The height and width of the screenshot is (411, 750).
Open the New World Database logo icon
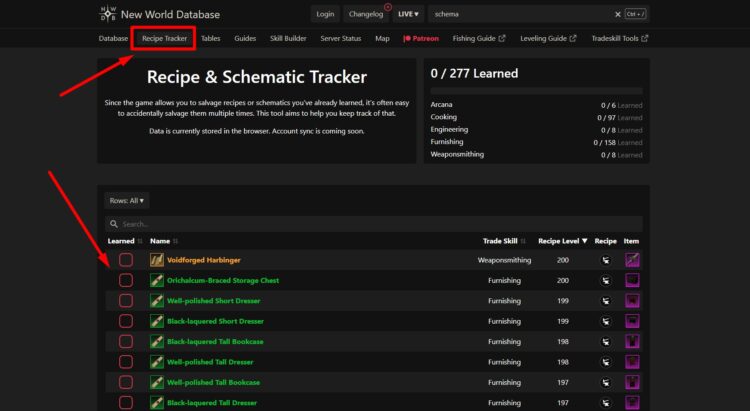pyautogui.click(x=108, y=14)
